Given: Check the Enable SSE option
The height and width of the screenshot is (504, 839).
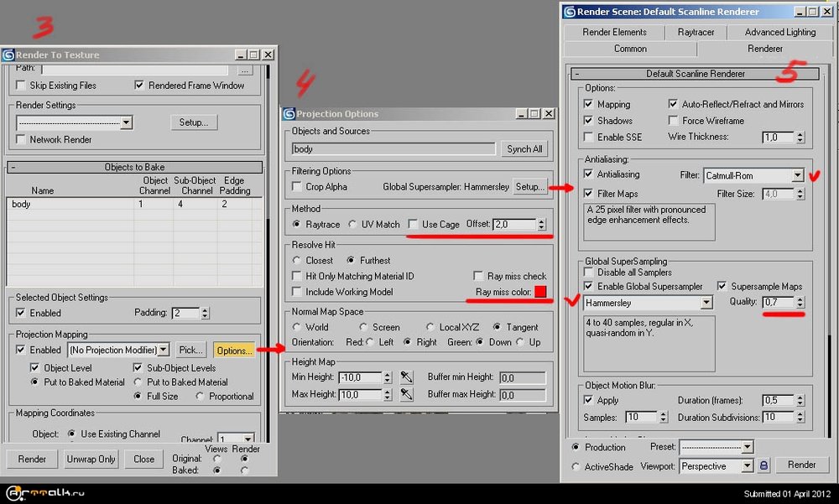Looking at the screenshot, I should [590, 137].
